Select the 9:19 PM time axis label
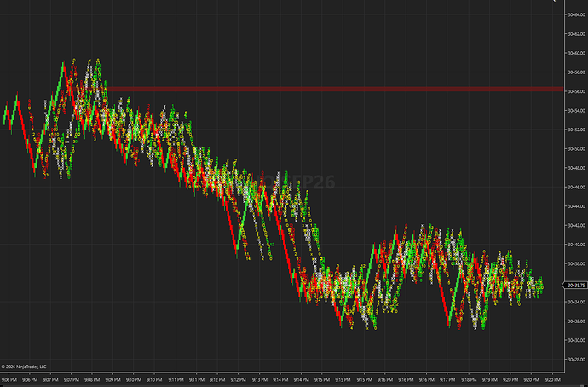The image size is (588, 387). click(x=489, y=380)
